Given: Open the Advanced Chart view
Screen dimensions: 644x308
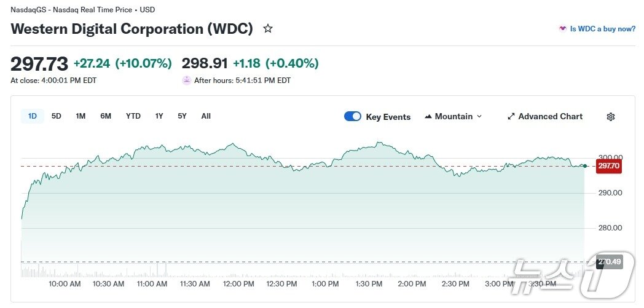Looking at the screenshot, I should click(550, 117).
